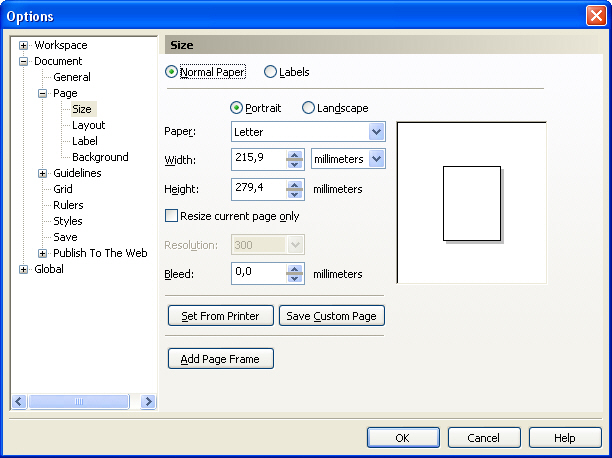Click the Width value input field
Screen dimensions: 612x458
coord(258,160)
